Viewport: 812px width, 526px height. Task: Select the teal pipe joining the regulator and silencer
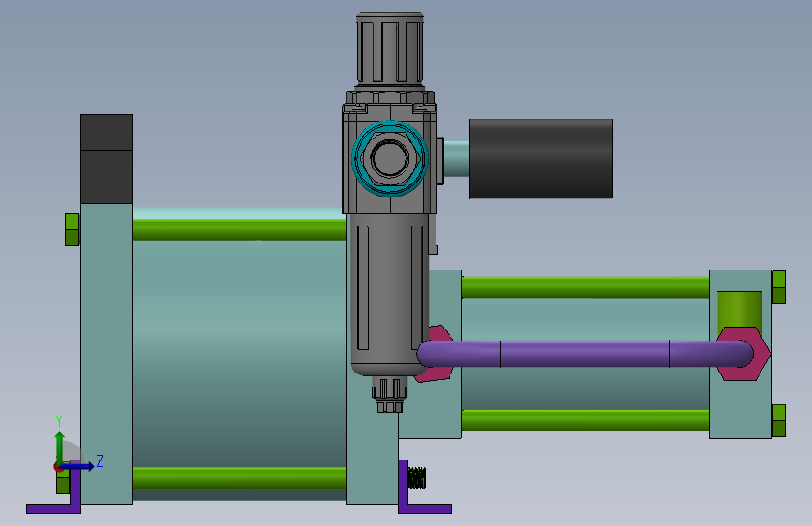tap(457, 159)
